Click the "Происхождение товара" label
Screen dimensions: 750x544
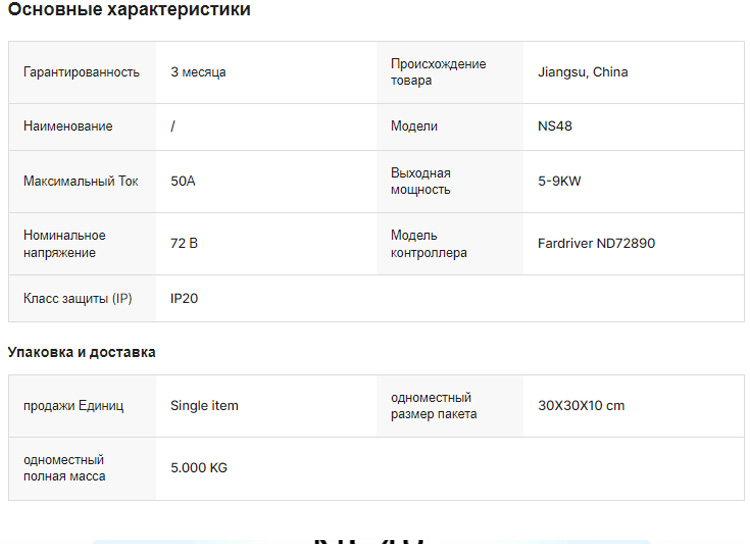(438, 72)
